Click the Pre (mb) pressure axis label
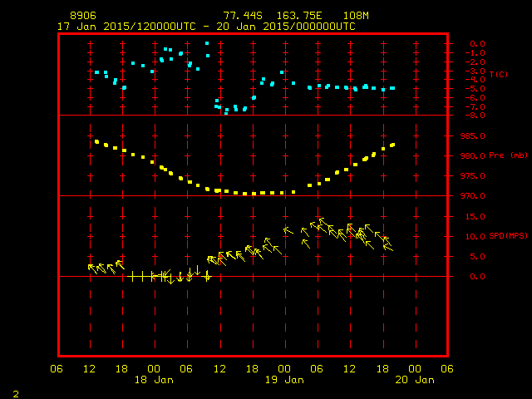Screen dimensions: 532x399 (508, 155)
